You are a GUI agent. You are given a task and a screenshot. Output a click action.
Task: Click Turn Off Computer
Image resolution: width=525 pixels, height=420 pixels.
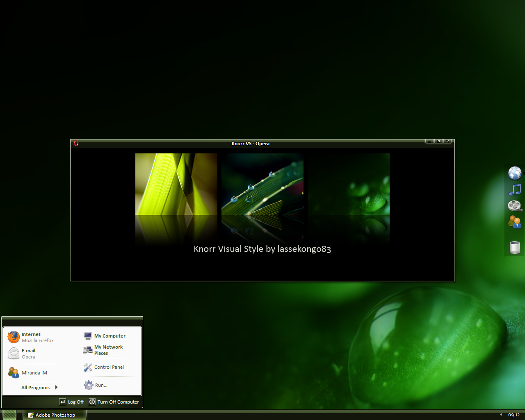click(114, 402)
